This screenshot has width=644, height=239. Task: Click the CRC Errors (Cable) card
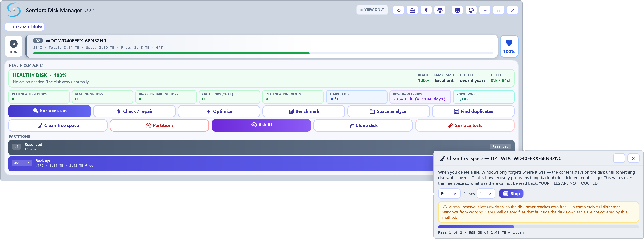(x=229, y=97)
